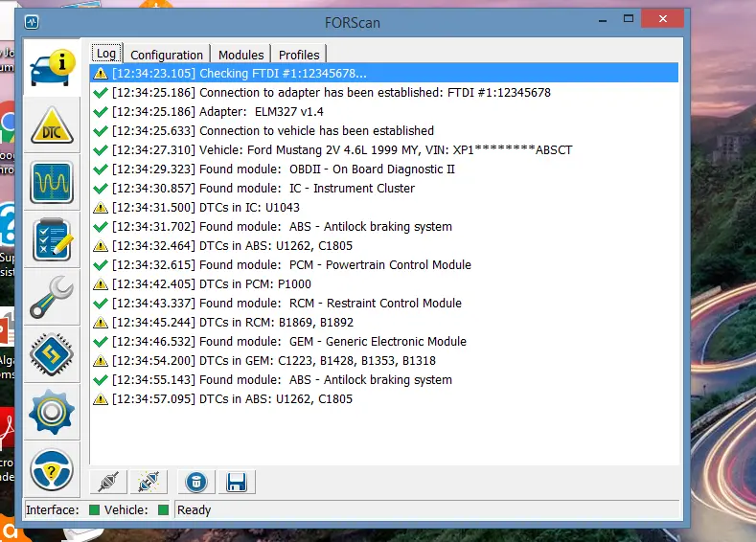
Task: Select the 'DTCs in GEM: C1223, B1428' row
Action: click(384, 360)
